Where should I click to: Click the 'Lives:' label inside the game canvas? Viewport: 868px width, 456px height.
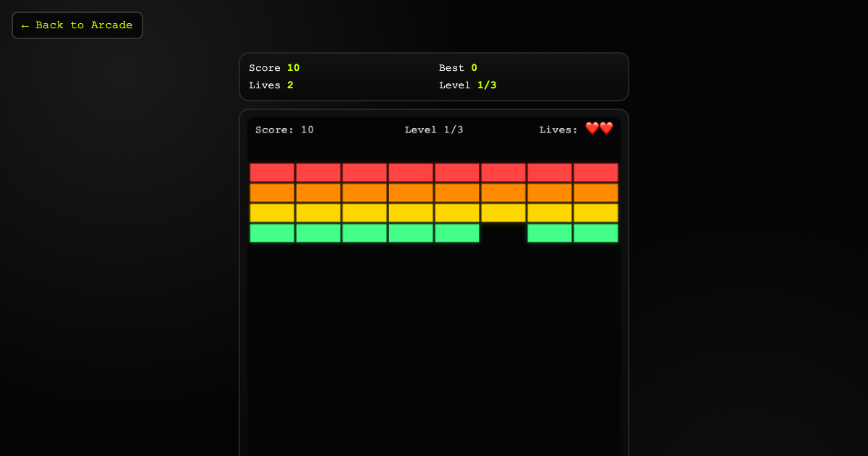(558, 130)
